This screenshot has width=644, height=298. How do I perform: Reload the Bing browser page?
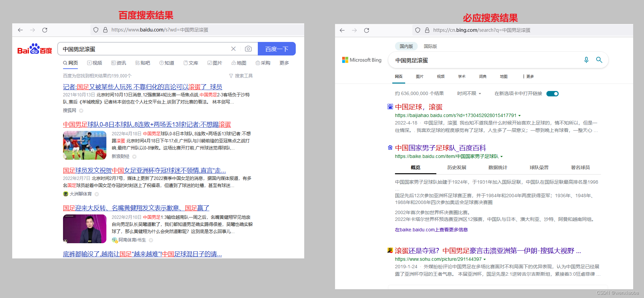[x=367, y=30]
